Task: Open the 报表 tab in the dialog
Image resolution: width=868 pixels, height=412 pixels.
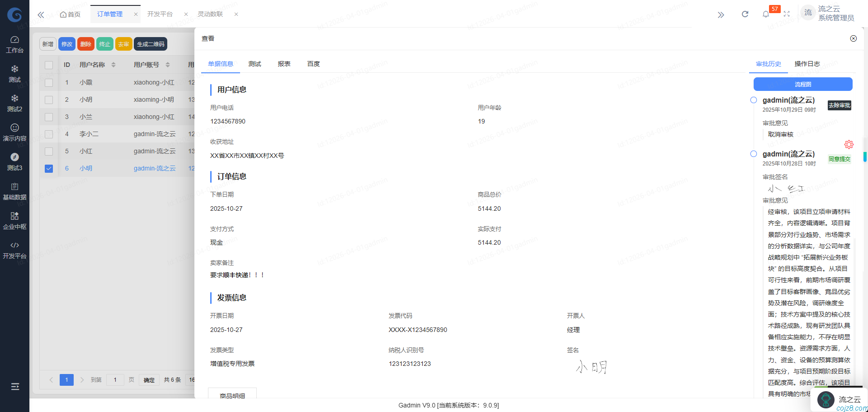Action: (284, 64)
